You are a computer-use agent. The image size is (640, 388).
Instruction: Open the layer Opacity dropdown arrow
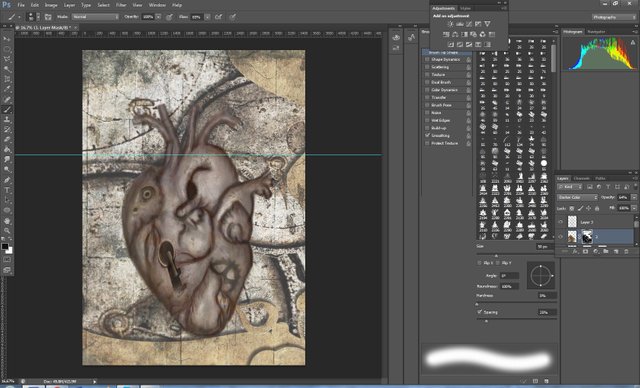pyautogui.click(x=633, y=197)
